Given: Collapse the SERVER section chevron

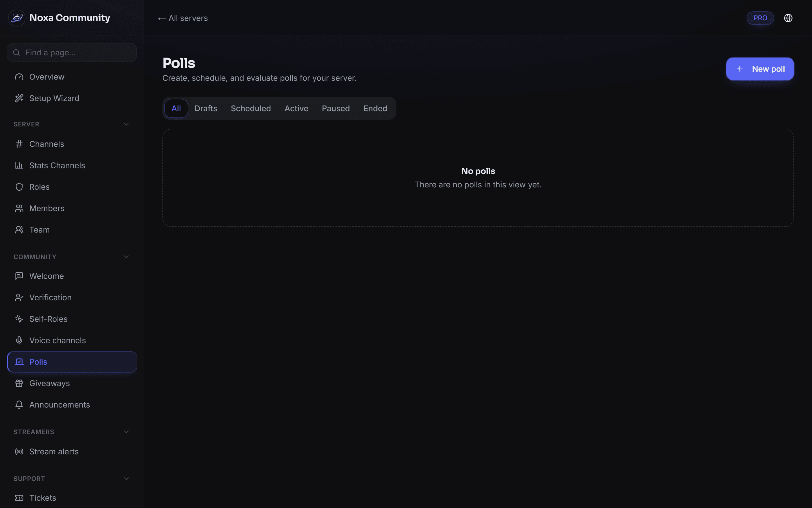Looking at the screenshot, I should pos(126,125).
